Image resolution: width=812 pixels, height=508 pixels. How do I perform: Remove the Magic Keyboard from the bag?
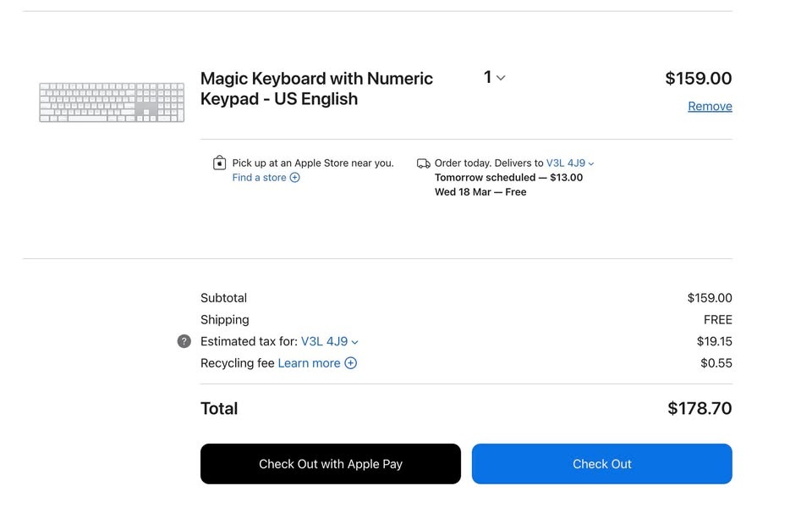(710, 106)
